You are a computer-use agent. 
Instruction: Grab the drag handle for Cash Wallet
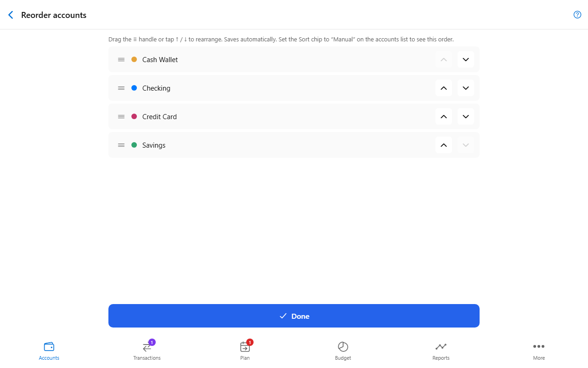point(121,60)
